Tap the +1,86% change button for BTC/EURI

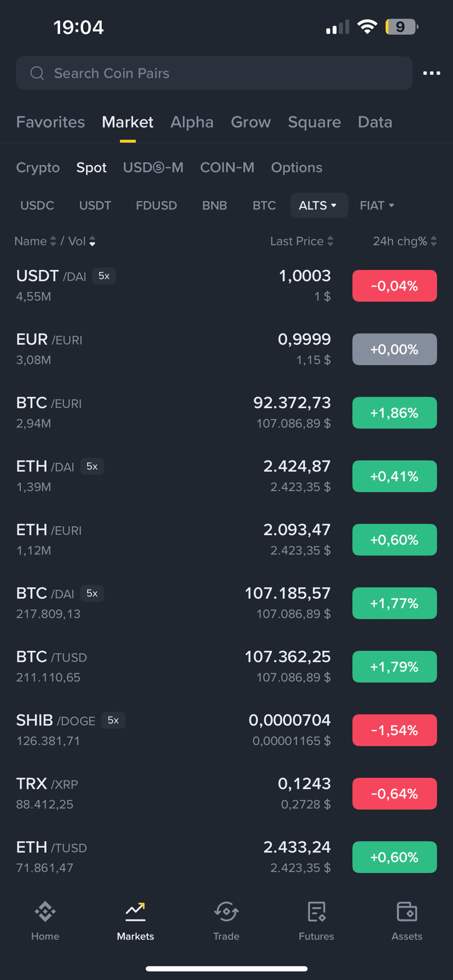tap(394, 413)
